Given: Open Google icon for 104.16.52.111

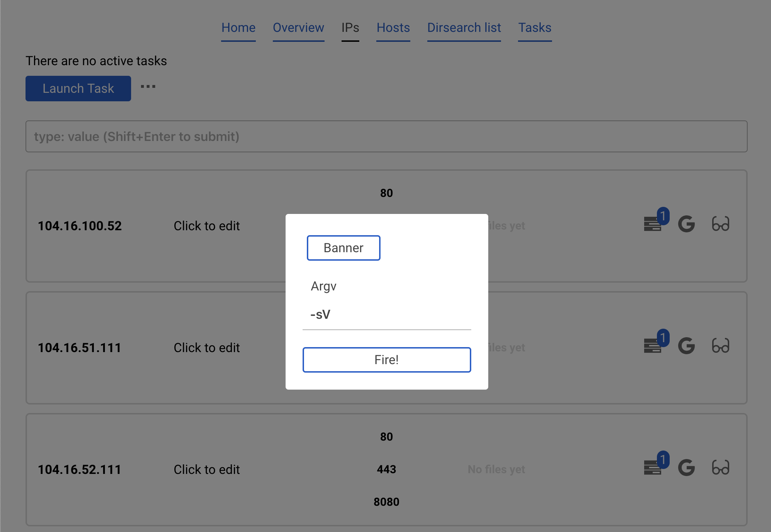Looking at the screenshot, I should 686,468.
